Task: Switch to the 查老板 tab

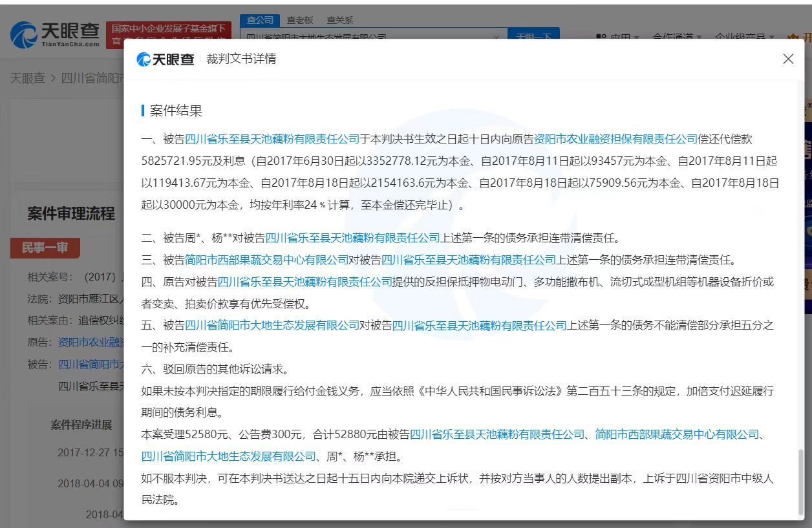Action: point(299,20)
